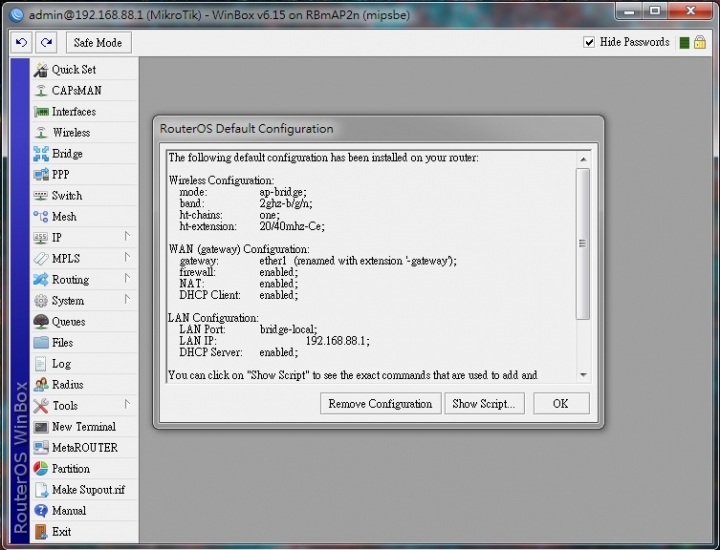The width and height of the screenshot is (720, 550).
Task: Click the Bridge icon in sidebar
Action: click(x=41, y=154)
